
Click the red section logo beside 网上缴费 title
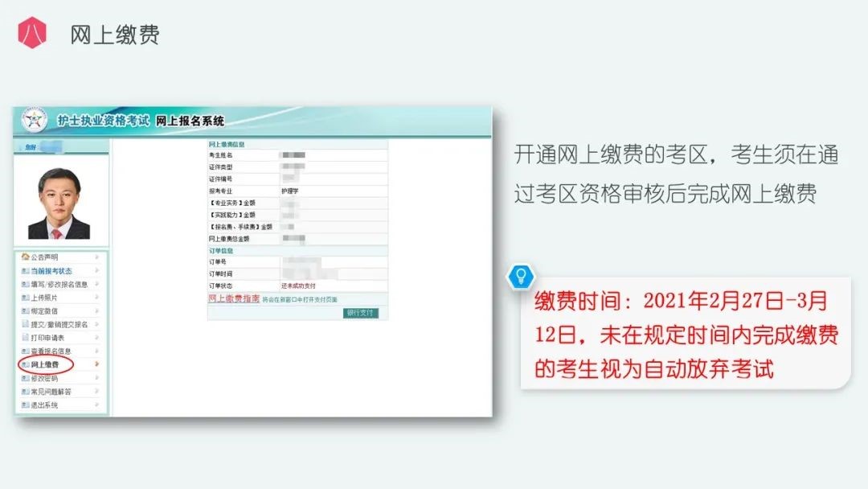click(33, 33)
